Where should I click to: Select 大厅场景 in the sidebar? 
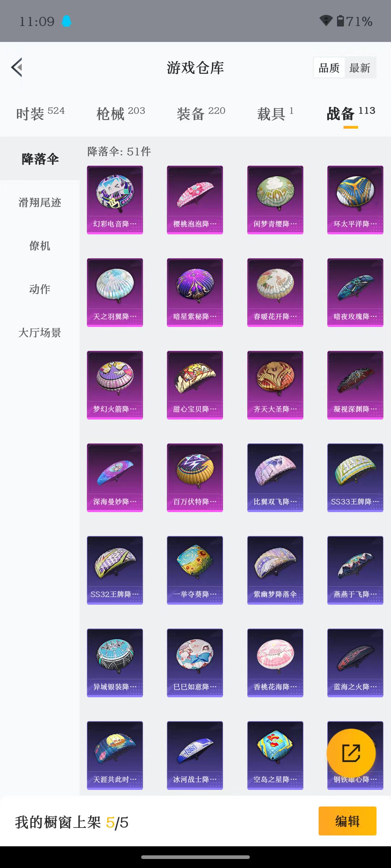(x=40, y=333)
